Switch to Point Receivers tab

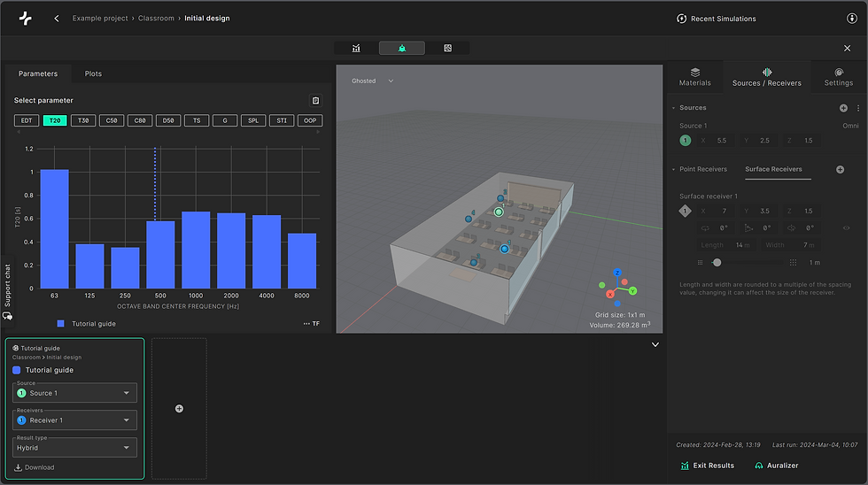pos(703,169)
